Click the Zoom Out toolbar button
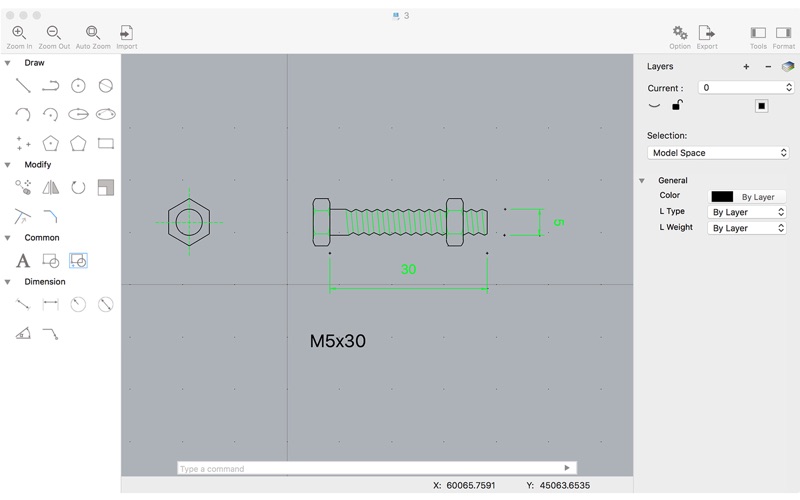This screenshot has width=800, height=500. pyautogui.click(x=54, y=37)
